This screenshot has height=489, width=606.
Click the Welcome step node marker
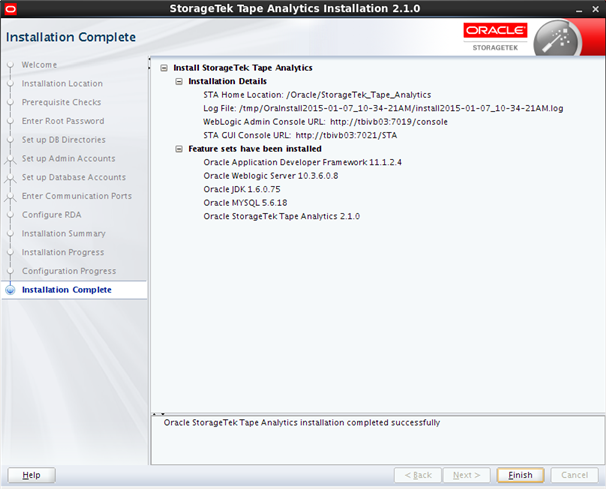(x=10, y=65)
